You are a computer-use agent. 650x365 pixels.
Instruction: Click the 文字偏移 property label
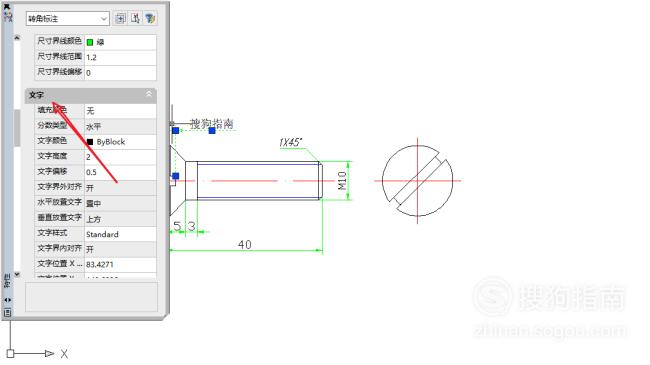(52, 171)
